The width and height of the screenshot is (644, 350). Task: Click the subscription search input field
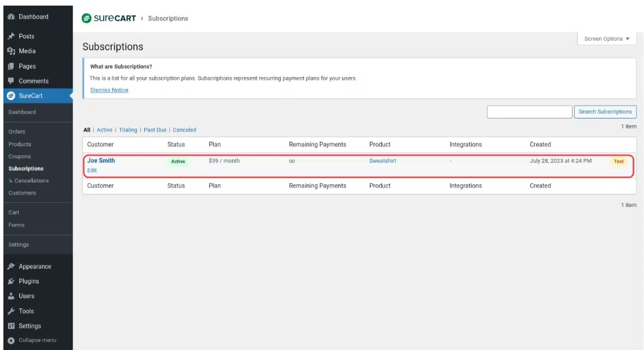529,112
